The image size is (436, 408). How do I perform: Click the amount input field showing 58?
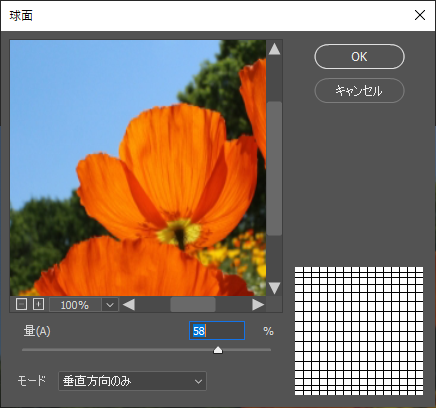point(217,331)
